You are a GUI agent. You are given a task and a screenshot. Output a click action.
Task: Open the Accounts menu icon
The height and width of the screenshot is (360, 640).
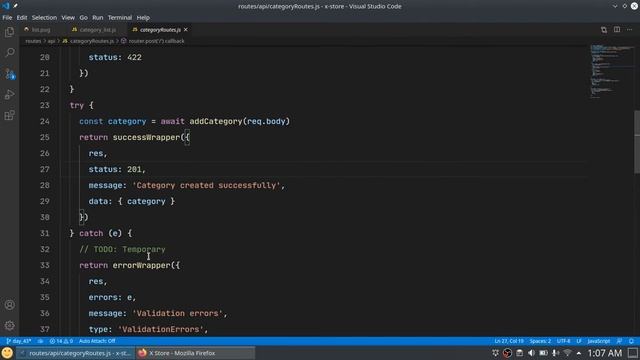click(x=9, y=305)
